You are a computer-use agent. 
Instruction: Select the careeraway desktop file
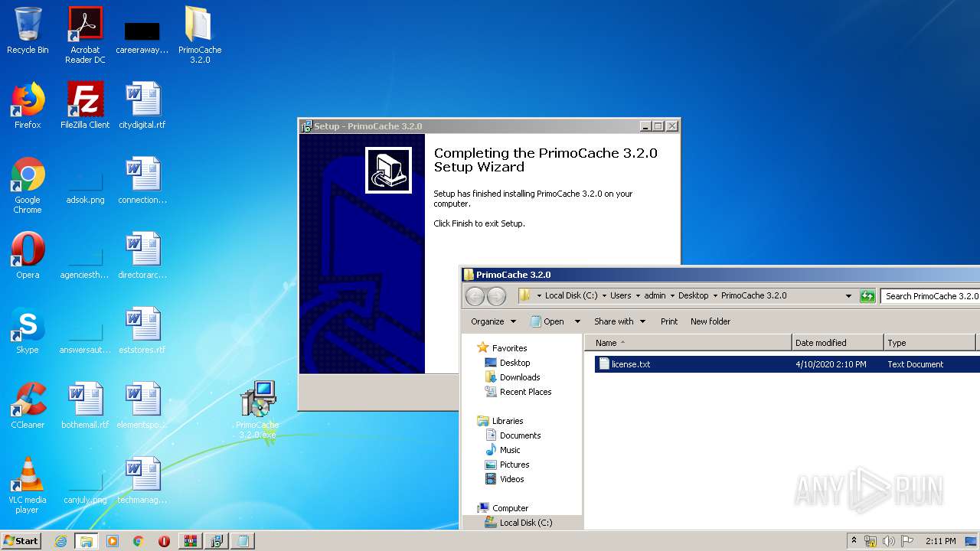[142, 38]
